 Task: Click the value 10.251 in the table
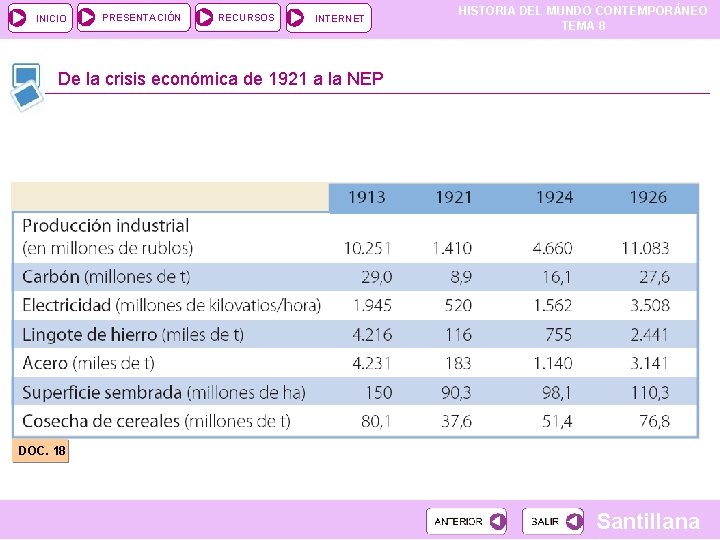(367, 248)
